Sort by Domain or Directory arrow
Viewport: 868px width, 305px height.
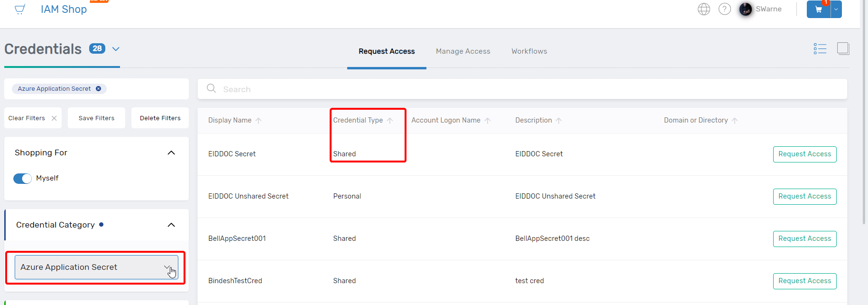pyautogui.click(x=735, y=121)
